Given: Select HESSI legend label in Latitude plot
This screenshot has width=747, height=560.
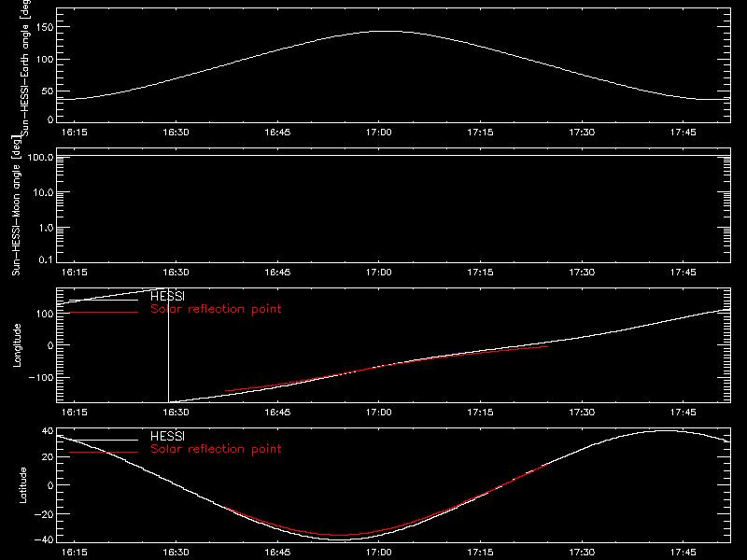Looking at the screenshot, I should (167, 436).
